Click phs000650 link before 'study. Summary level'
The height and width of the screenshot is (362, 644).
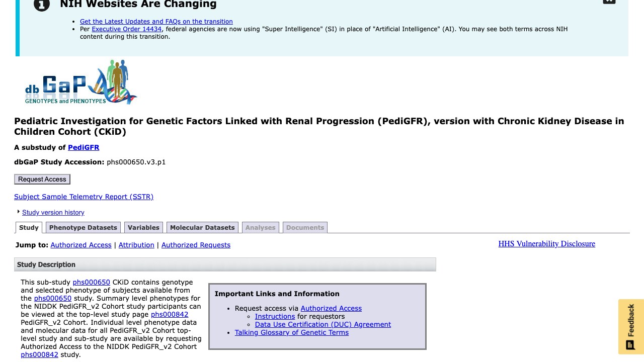tap(53, 298)
